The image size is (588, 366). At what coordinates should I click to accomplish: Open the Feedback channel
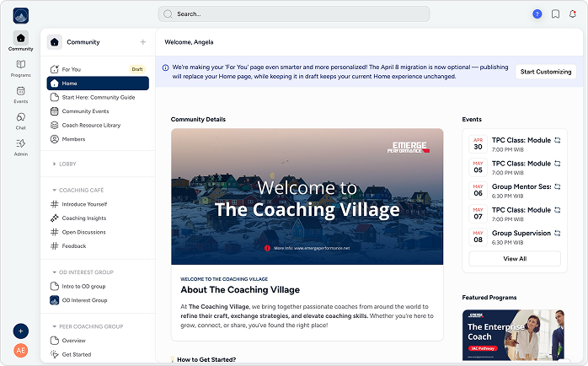pyautogui.click(x=98, y=246)
